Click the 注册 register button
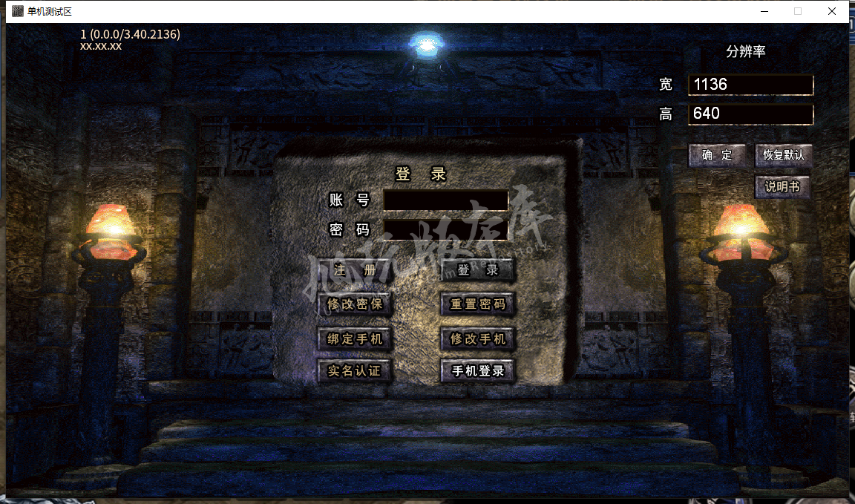Viewport: 855px width, 504px height. pos(355,270)
